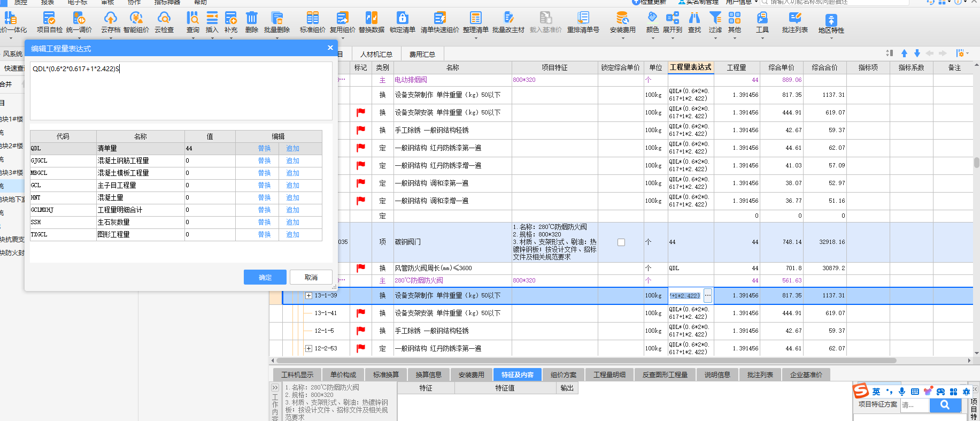Switch to the 人材机汇总 tab
This screenshot has width=980, height=421.
pyautogui.click(x=376, y=54)
